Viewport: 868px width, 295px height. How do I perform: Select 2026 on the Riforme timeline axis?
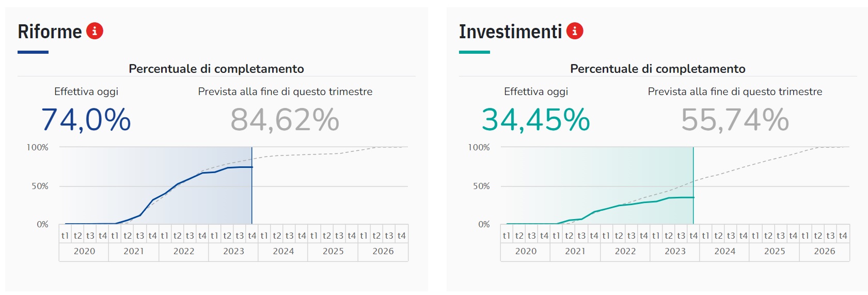tap(383, 251)
